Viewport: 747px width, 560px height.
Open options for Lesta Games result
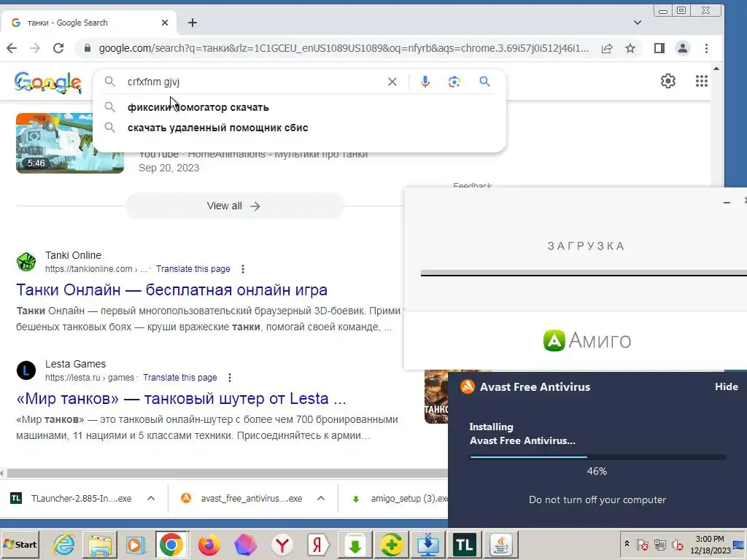click(230, 378)
